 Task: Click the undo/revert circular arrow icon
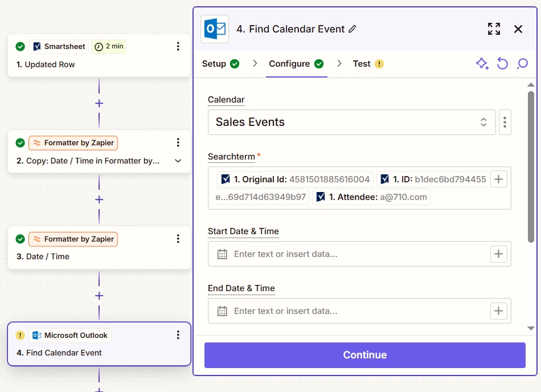(502, 63)
